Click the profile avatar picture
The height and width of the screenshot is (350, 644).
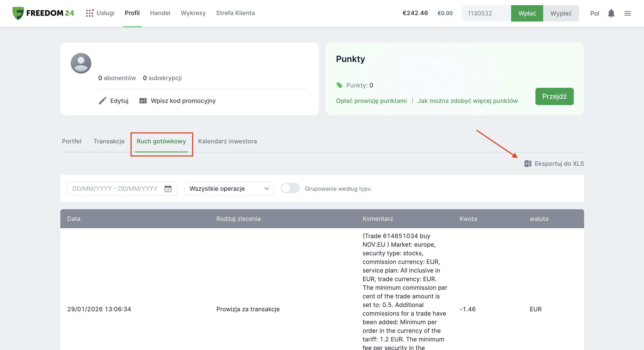[81, 63]
